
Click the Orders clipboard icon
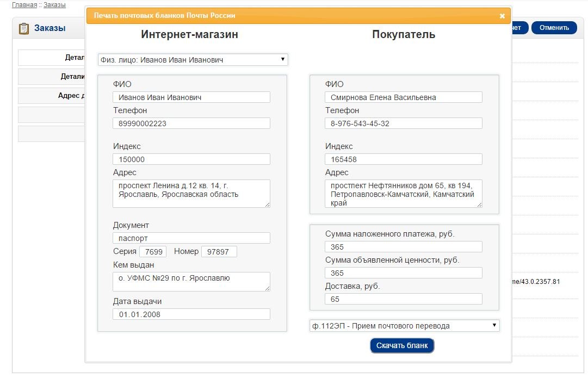click(x=24, y=28)
